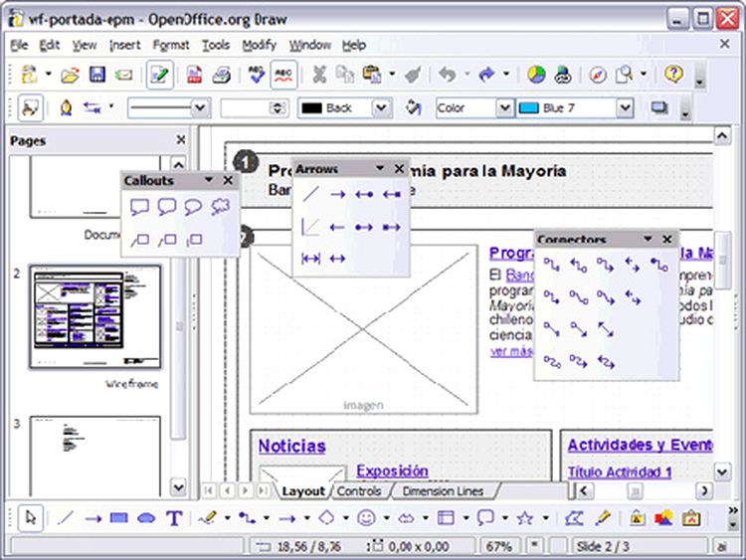Viewport: 746px width, 560px height.
Task: Click the Redo arrow icon
Action: pos(486,75)
